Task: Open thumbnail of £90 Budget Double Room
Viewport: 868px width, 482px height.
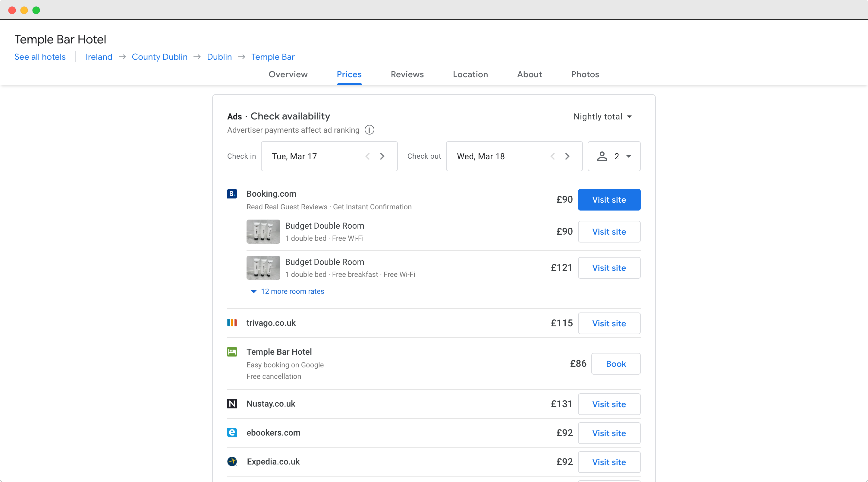Action: (x=263, y=232)
